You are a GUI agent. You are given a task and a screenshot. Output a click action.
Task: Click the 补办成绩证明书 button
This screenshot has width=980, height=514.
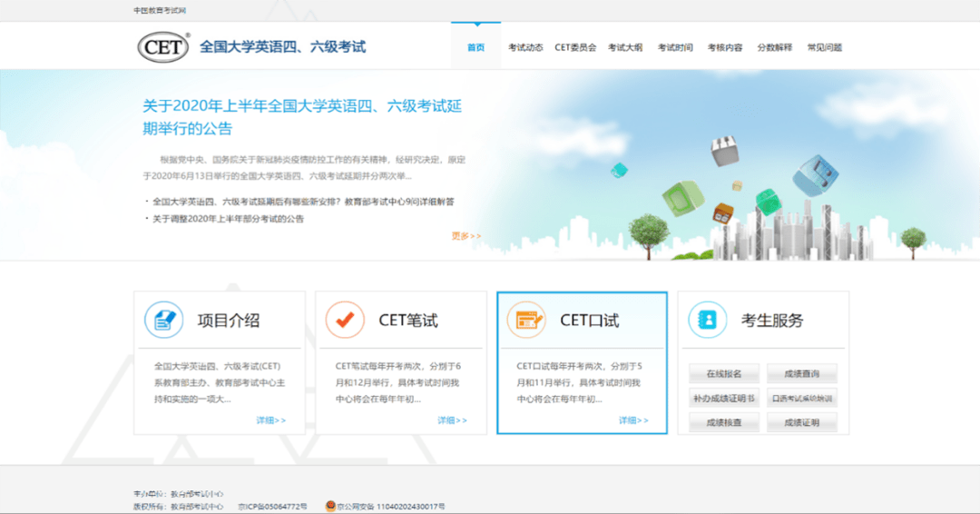point(724,399)
